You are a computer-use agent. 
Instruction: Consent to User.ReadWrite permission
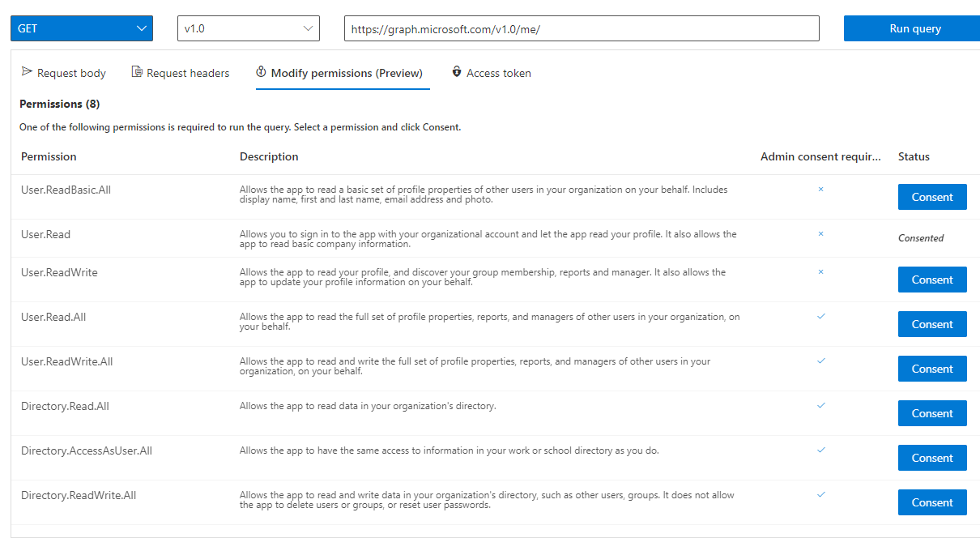pyautogui.click(x=932, y=280)
